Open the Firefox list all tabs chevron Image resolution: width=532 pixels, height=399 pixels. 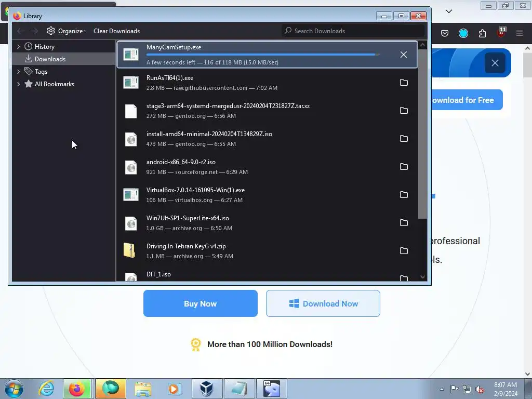coord(449,11)
